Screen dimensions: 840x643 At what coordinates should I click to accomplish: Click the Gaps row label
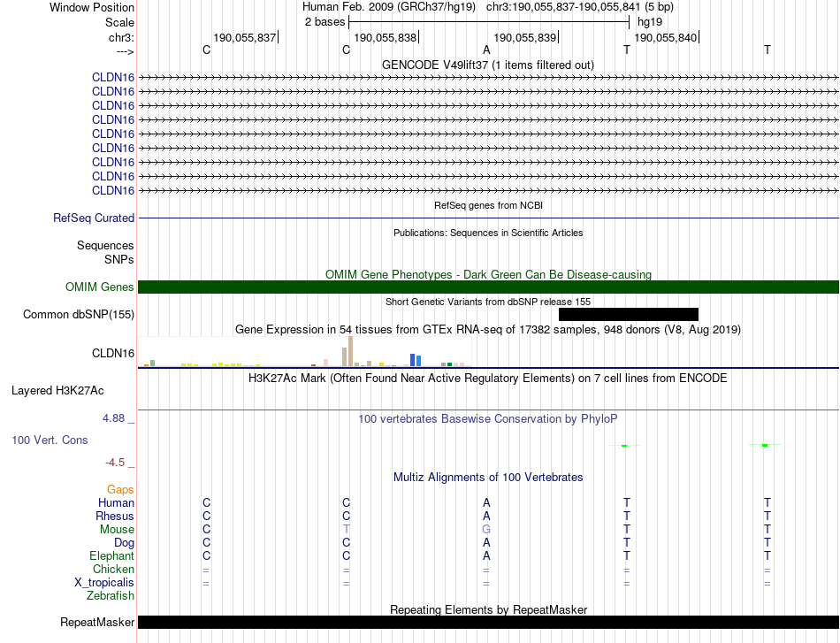[x=120, y=489]
